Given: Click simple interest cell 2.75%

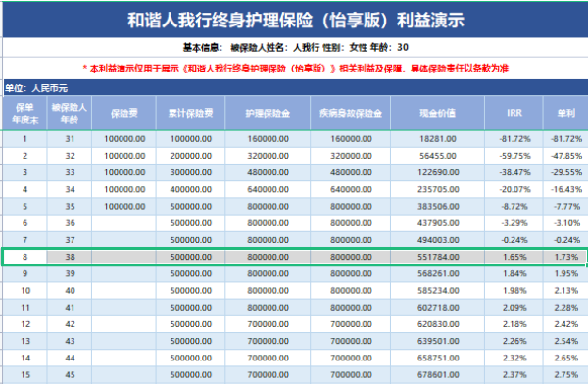Looking at the screenshot, I should [565, 375].
